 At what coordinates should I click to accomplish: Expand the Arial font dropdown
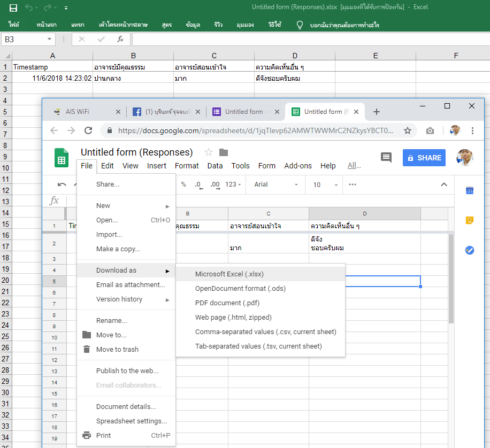click(x=296, y=184)
